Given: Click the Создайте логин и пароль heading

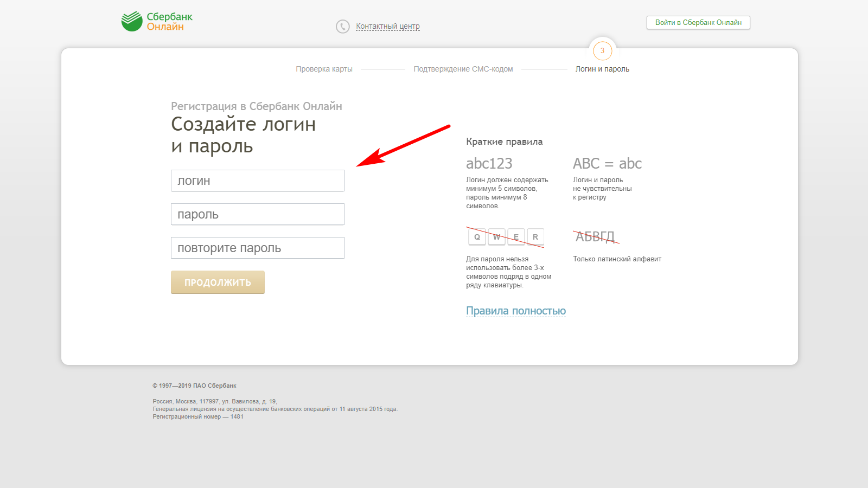Looking at the screenshot, I should (x=243, y=135).
